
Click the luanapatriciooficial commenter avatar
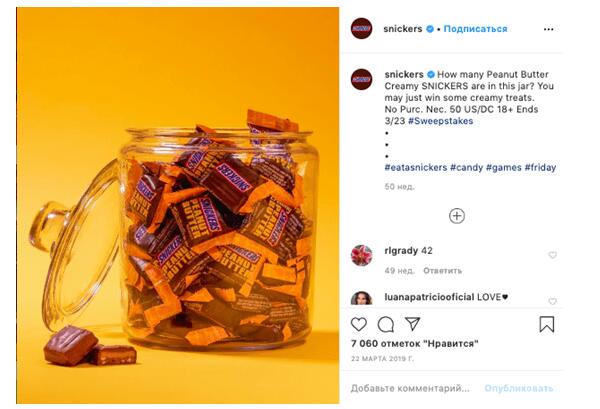(x=361, y=298)
